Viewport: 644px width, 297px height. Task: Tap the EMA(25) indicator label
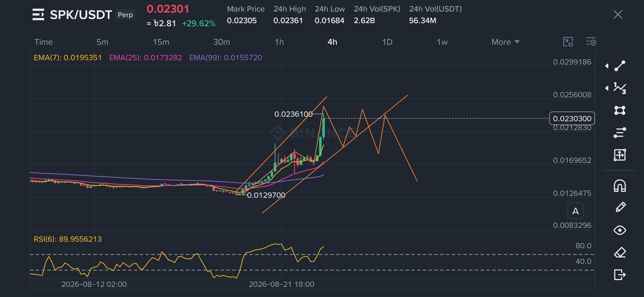(146, 58)
